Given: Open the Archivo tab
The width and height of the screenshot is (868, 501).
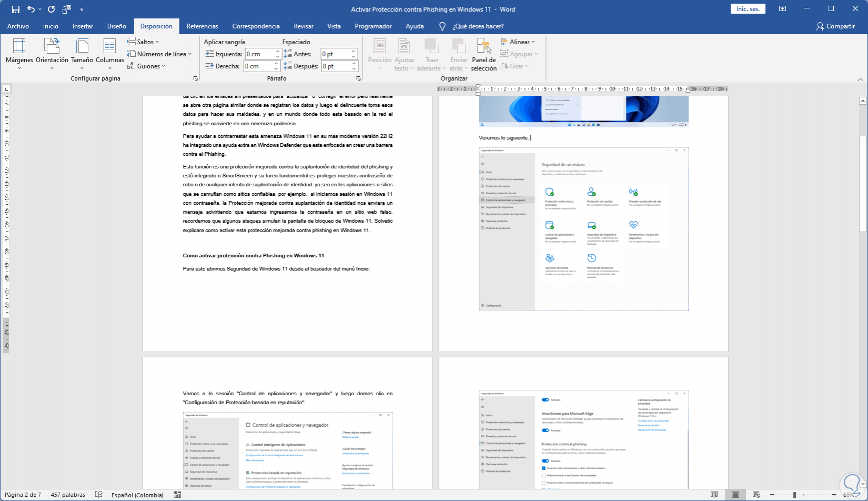Looking at the screenshot, I should 18,26.
